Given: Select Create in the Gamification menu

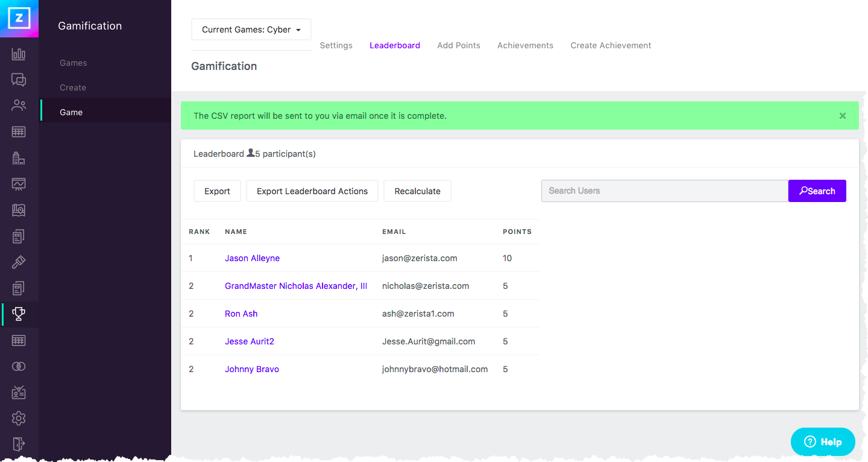Looking at the screenshot, I should pyautogui.click(x=73, y=87).
